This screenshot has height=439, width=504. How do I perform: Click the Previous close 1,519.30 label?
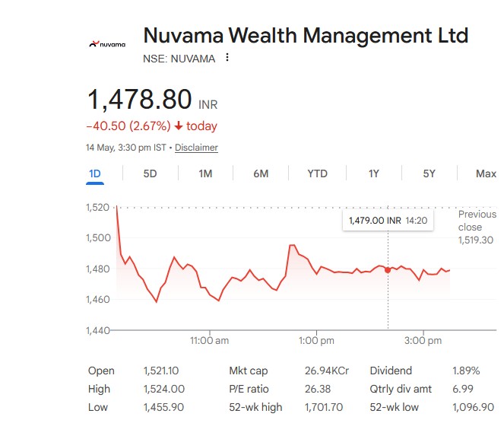tap(477, 227)
